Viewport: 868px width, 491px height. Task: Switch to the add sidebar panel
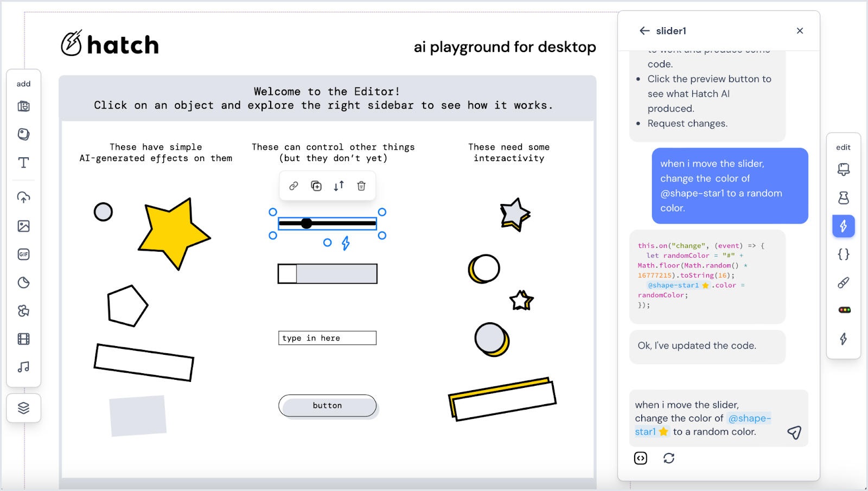coord(23,84)
